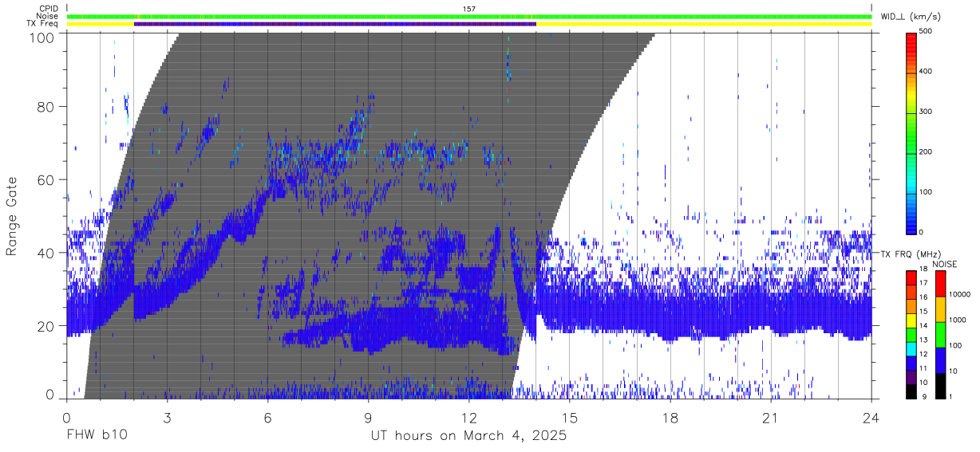Click the 0 tick on the width colorbar
The height and width of the screenshot is (452, 980).
[922, 232]
